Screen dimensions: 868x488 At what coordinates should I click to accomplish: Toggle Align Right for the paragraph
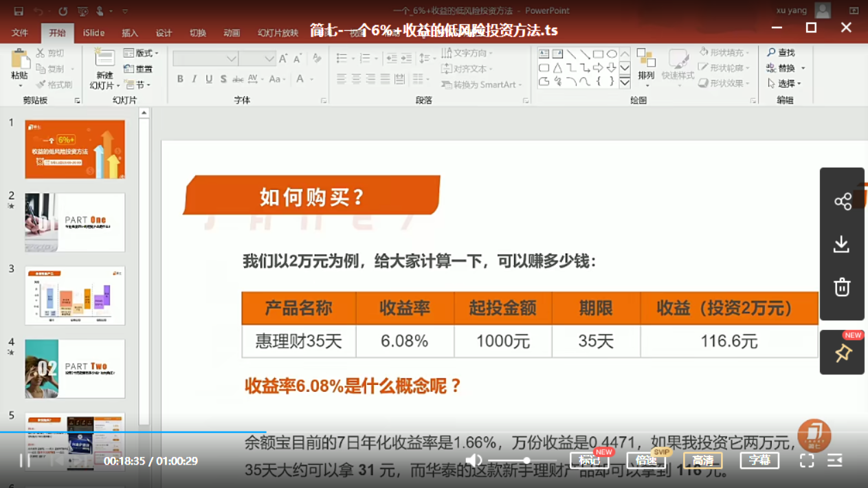point(370,80)
